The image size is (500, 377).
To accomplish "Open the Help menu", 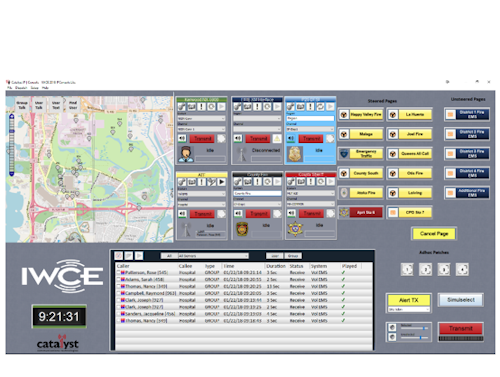I will point(45,88).
